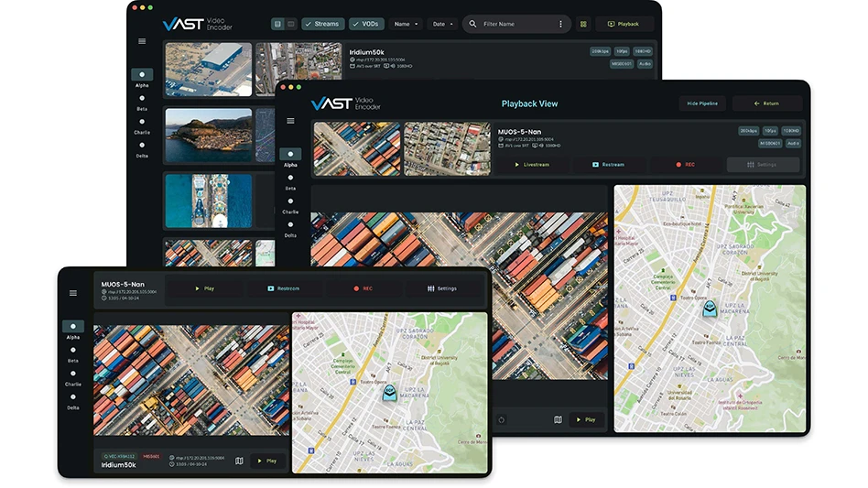Click the search magnifier icon
Screen dimensions: 868x488
coord(472,24)
